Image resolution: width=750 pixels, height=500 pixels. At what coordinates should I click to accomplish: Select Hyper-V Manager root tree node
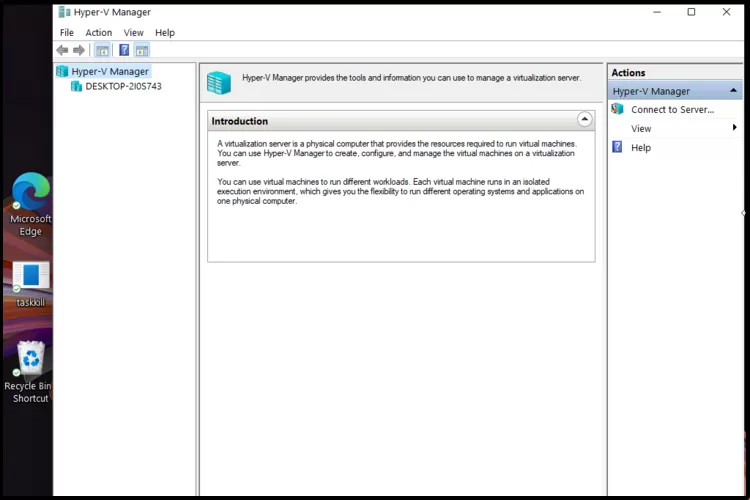(x=110, y=71)
